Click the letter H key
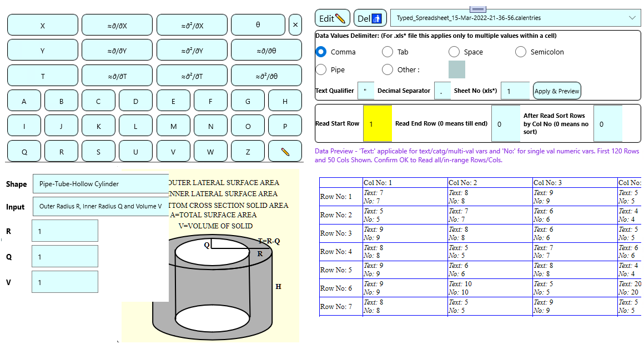The height and width of the screenshot is (354, 644). (x=285, y=101)
